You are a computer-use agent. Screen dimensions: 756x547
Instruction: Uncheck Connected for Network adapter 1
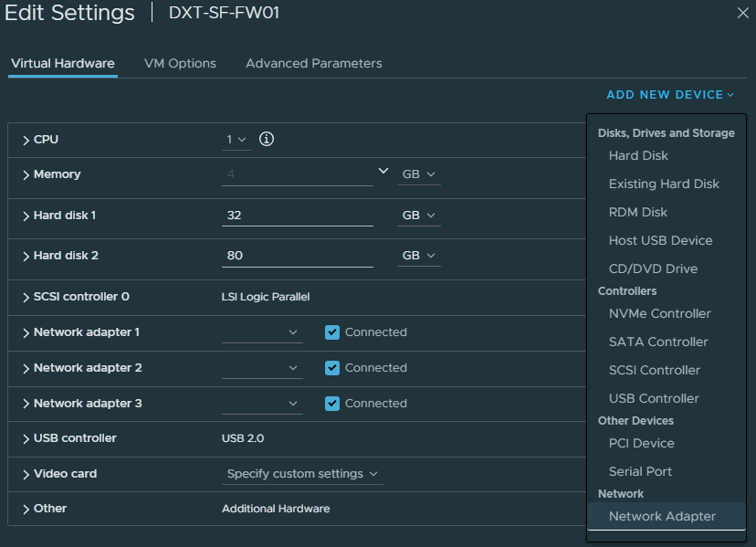point(332,332)
